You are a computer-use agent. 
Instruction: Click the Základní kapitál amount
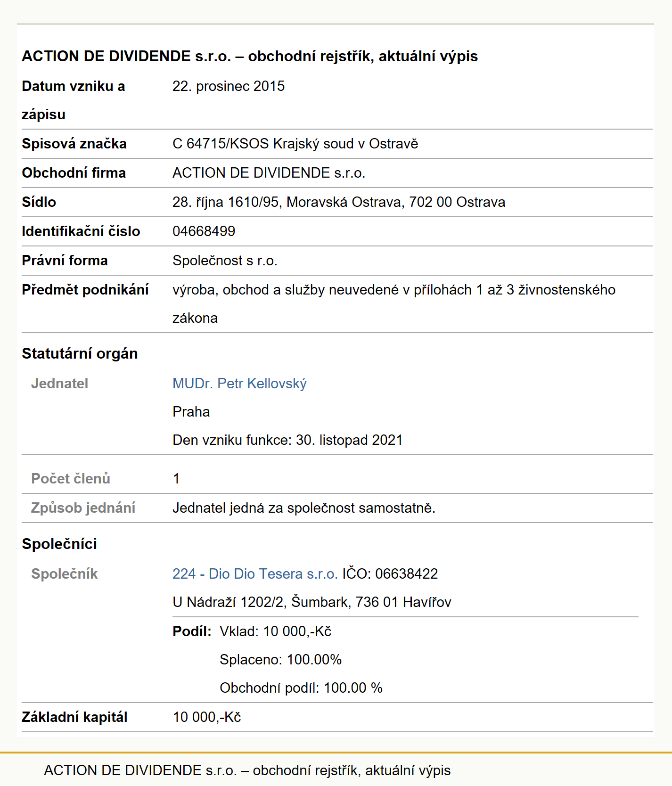pos(207,717)
